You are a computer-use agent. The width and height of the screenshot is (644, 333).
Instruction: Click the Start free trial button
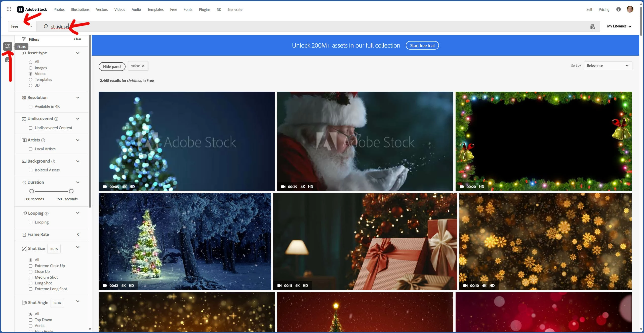tap(422, 46)
